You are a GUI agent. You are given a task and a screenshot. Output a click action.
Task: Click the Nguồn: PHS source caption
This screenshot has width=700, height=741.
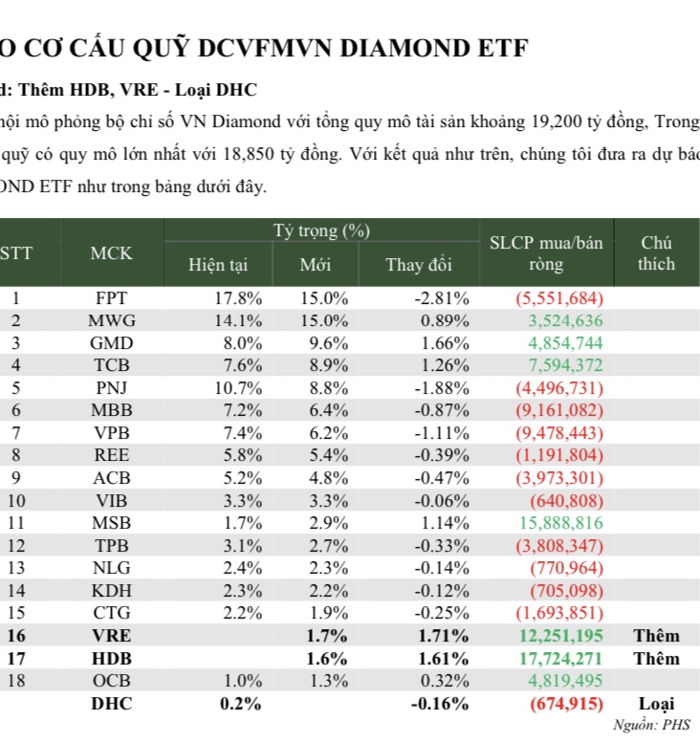click(651, 725)
